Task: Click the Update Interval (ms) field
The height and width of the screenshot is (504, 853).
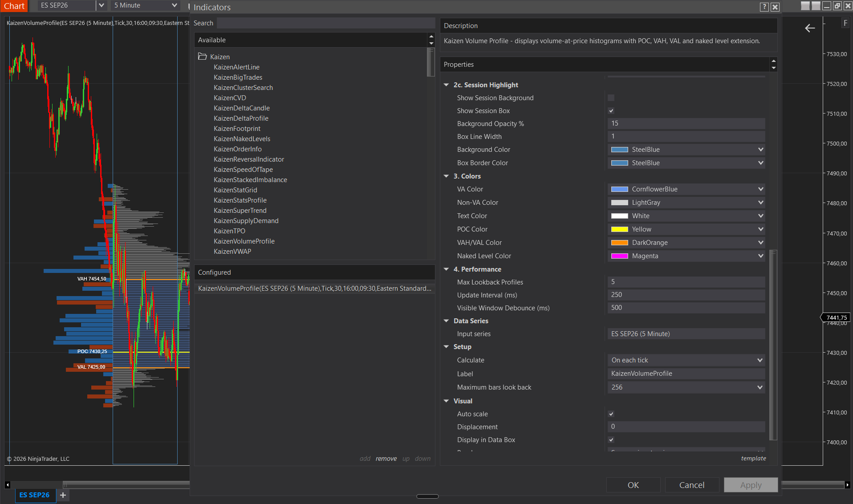Action: pos(686,295)
